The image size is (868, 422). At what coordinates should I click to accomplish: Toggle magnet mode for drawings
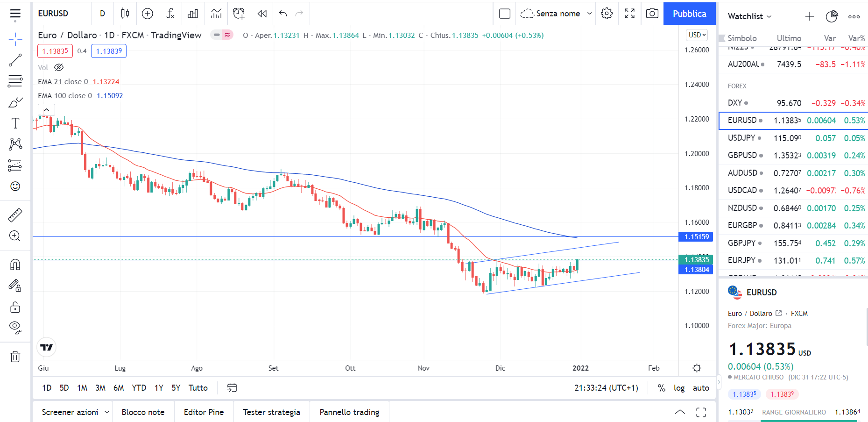15,265
